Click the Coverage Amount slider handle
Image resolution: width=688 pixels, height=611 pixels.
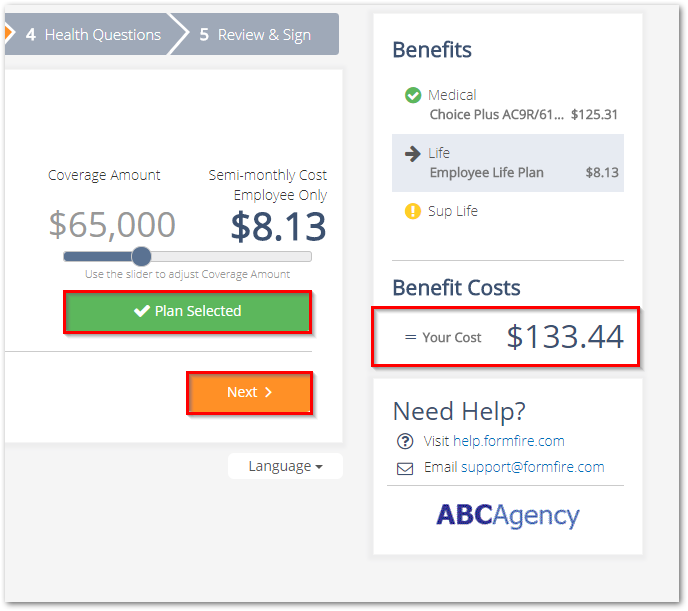point(141,256)
